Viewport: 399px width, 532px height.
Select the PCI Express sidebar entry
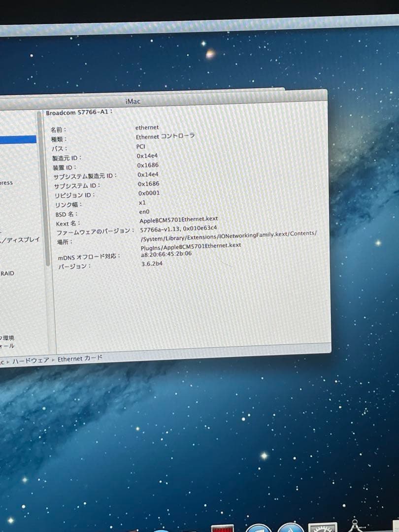6,183
